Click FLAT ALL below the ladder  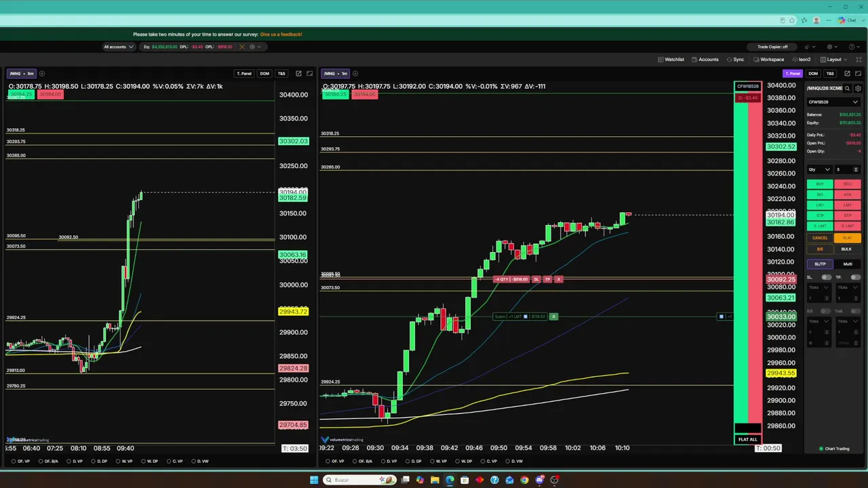(748, 439)
